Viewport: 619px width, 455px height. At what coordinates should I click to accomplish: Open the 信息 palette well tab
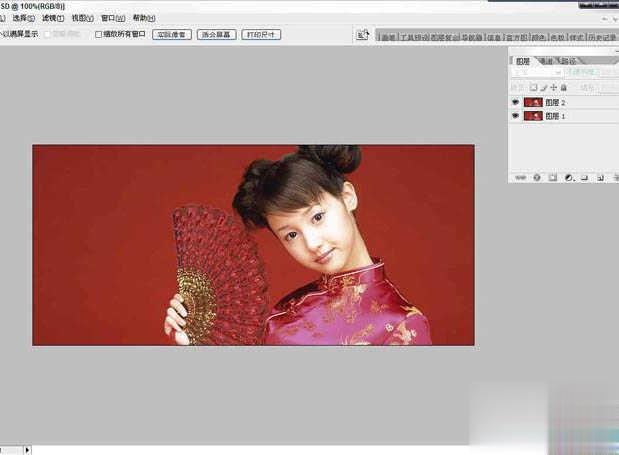[x=494, y=37]
